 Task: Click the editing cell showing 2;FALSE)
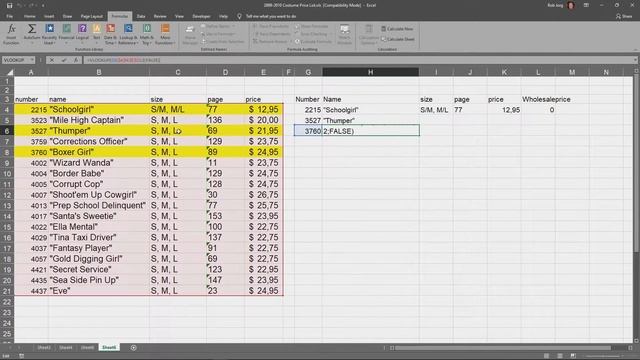point(371,131)
